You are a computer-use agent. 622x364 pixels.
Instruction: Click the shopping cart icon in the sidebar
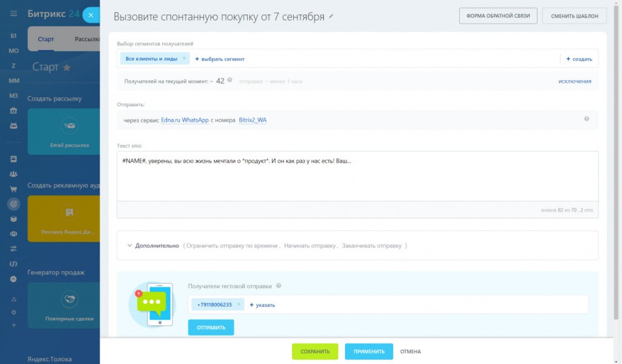click(x=13, y=189)
